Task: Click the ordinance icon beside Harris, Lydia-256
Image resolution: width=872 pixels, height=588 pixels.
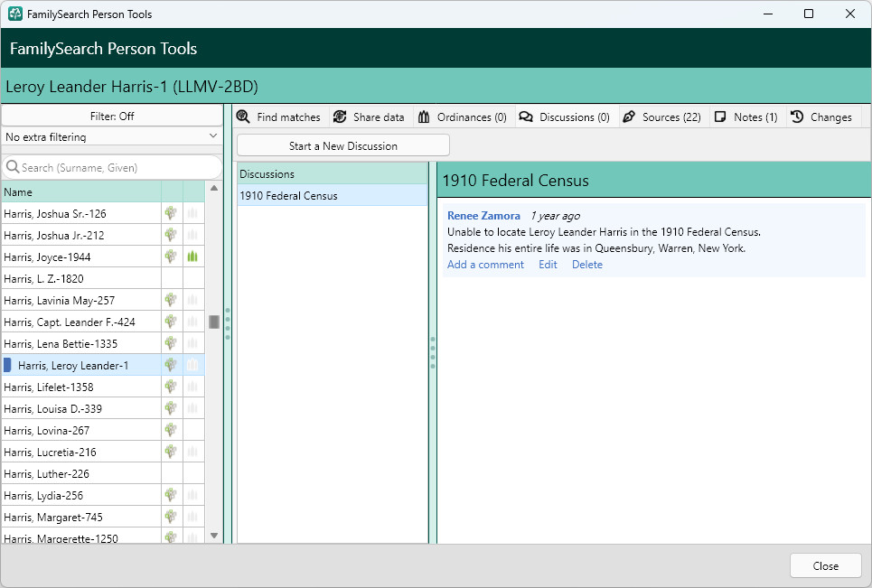Action: 192,495
